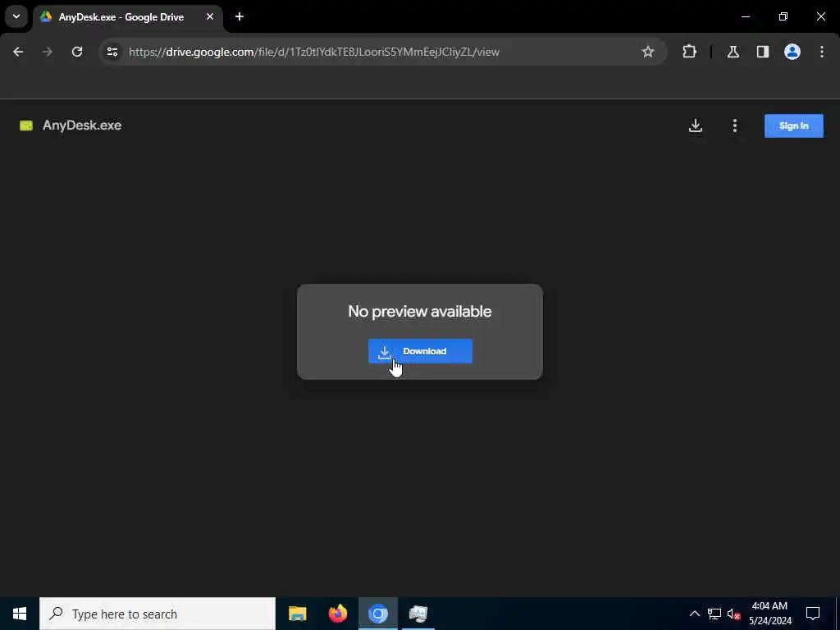Click the Sign in button
Viewport: 840px width, 630px height.
[793, 126]
